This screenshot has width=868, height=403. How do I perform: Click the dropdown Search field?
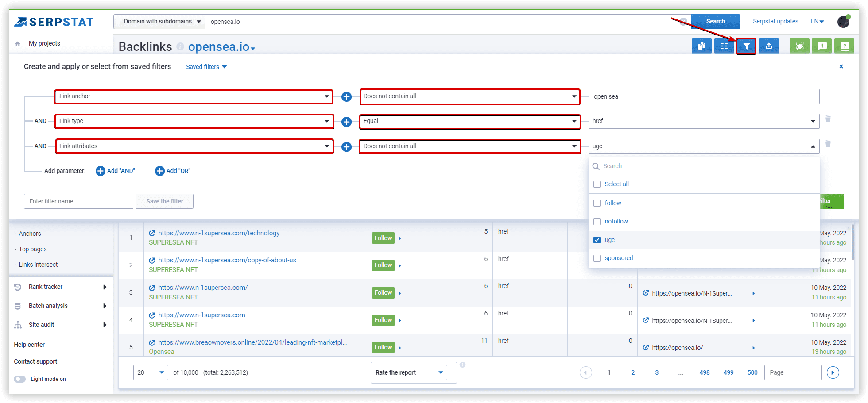click(x=704, y=166)
